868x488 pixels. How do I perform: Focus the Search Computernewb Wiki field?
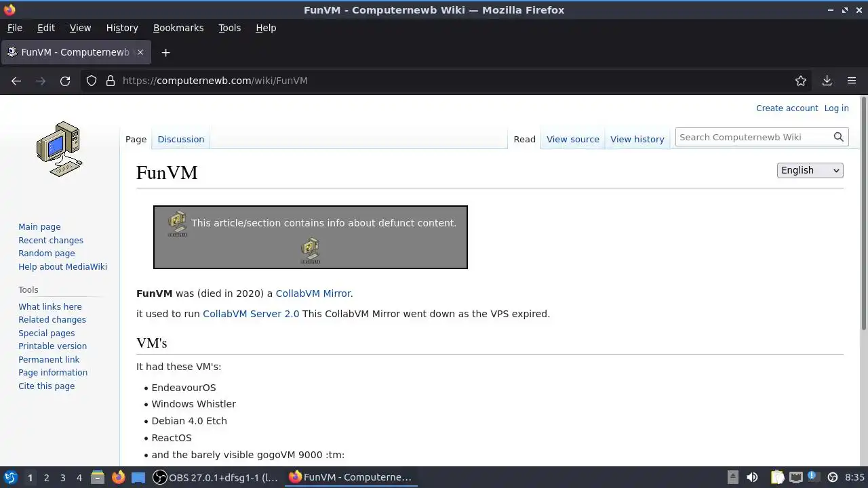point(753,137)
